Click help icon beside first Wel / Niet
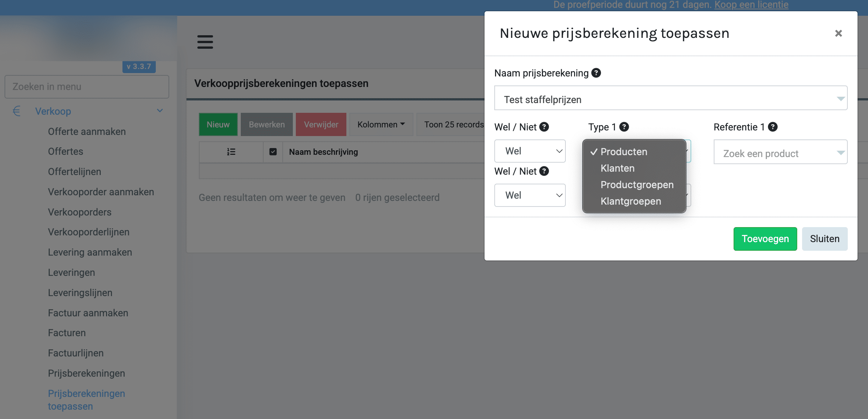This screenshot has height=419, width=868. [x=544, y=127]
